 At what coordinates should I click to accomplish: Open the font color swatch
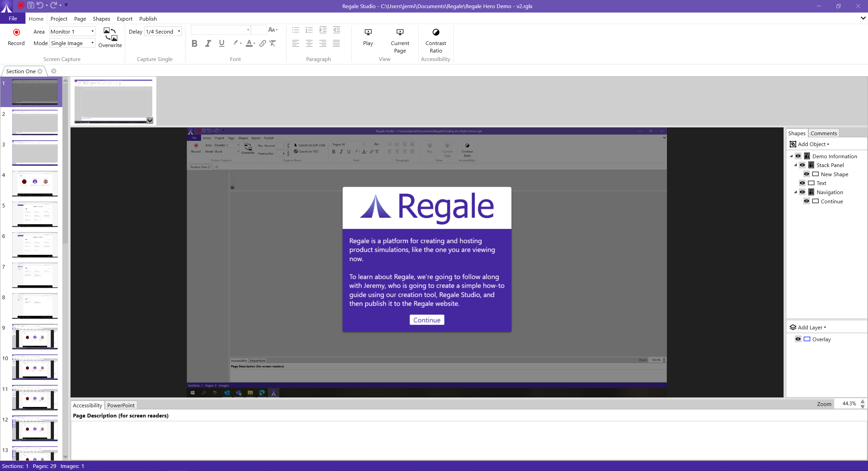pyautogui.click(x=250, y=43)
